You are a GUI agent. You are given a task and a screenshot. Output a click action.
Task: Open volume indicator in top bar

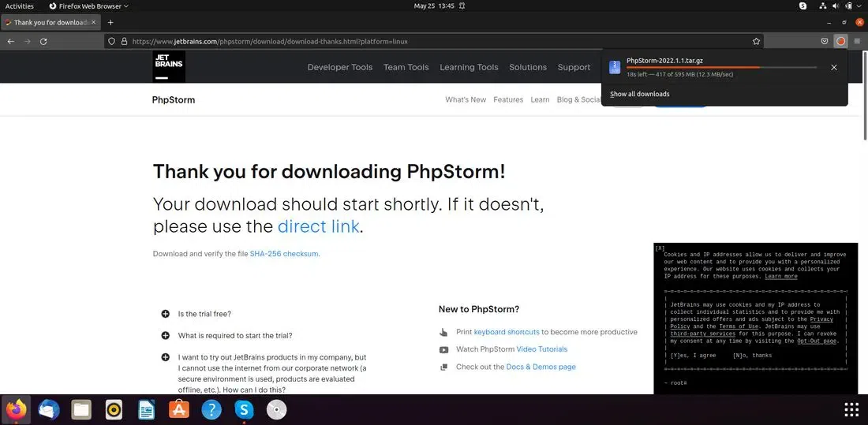836,6
